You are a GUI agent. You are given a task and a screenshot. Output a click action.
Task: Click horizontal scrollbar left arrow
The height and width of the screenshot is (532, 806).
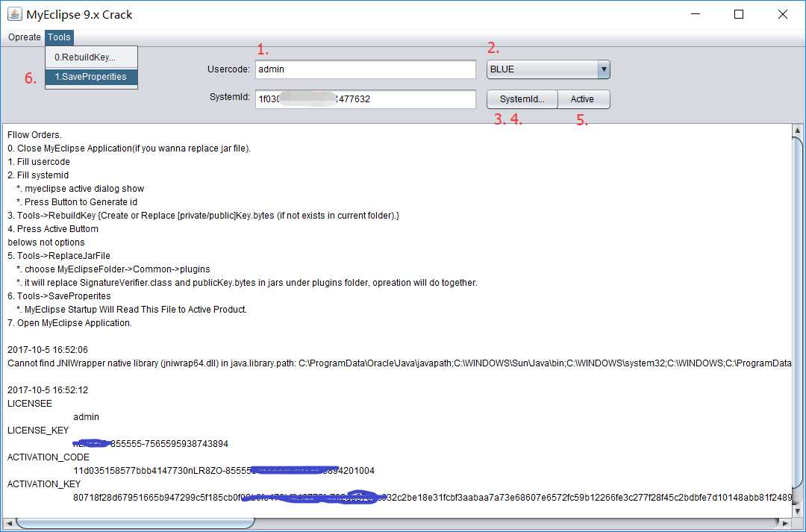(x=8, y=523)
